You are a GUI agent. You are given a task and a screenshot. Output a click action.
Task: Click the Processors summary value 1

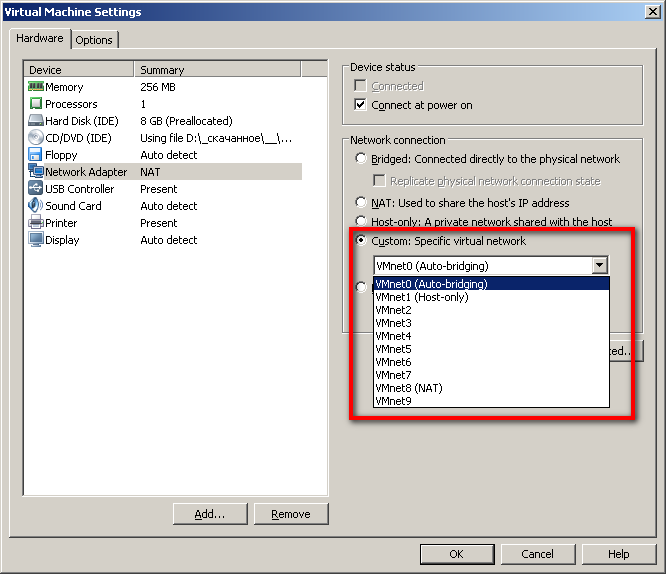[143, 104]
